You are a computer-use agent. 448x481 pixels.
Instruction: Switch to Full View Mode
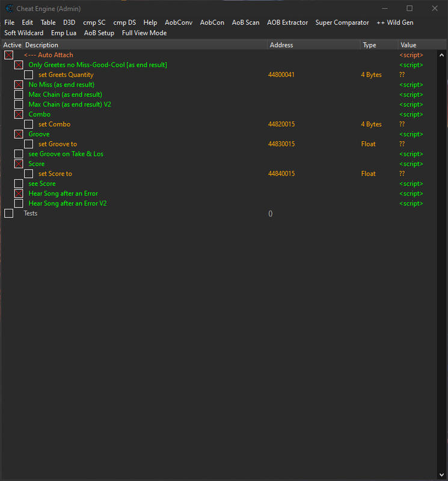(x=144, y=33)
